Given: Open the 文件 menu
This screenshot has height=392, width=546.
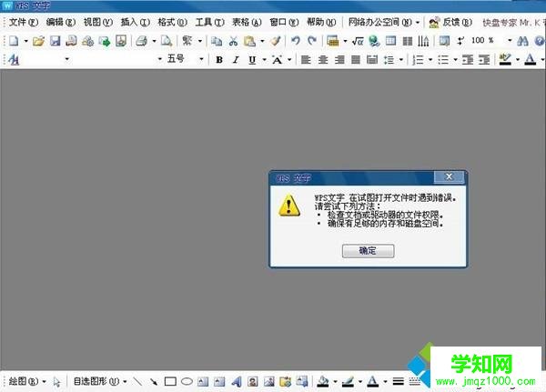Looking at the screenshot, I should (23, 22).
